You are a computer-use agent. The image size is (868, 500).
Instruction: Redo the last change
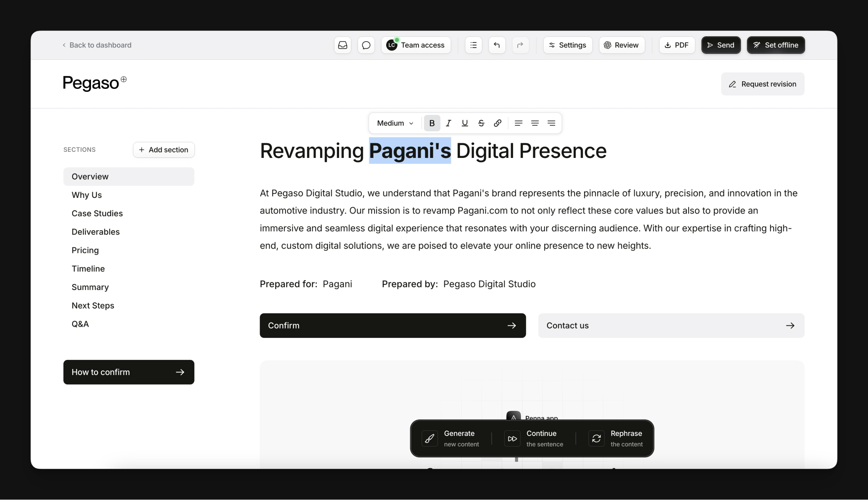[x=520, y=45]
